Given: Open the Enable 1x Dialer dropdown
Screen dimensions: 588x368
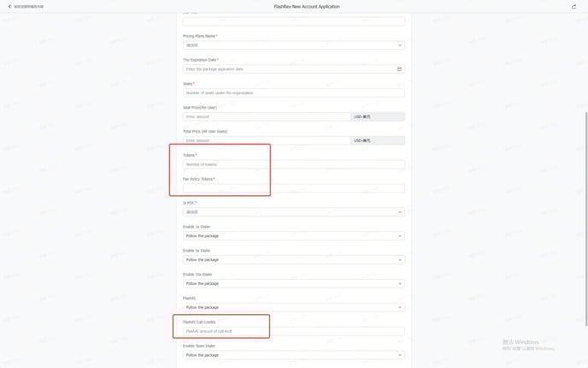Looking at the screenshot, I should point(294,236).
